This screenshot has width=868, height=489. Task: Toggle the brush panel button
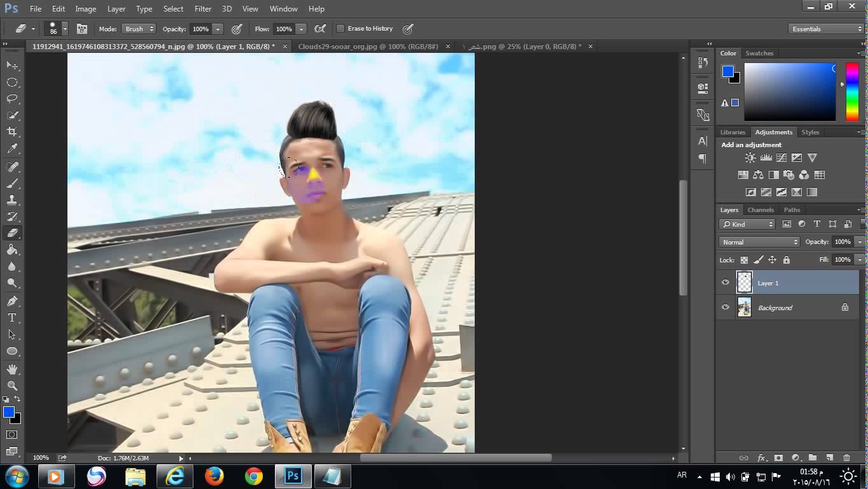(82, 29)
